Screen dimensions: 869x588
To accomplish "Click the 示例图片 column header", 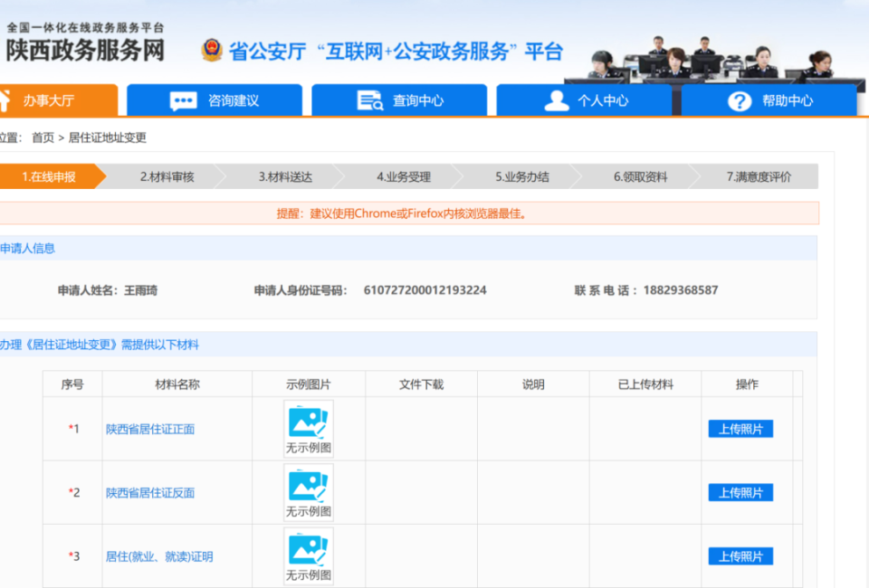I will 309,384.
